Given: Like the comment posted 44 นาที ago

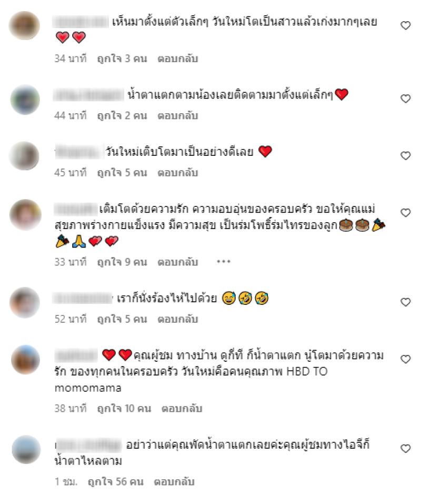Looking at the screenshot, I should coord(406,98).
